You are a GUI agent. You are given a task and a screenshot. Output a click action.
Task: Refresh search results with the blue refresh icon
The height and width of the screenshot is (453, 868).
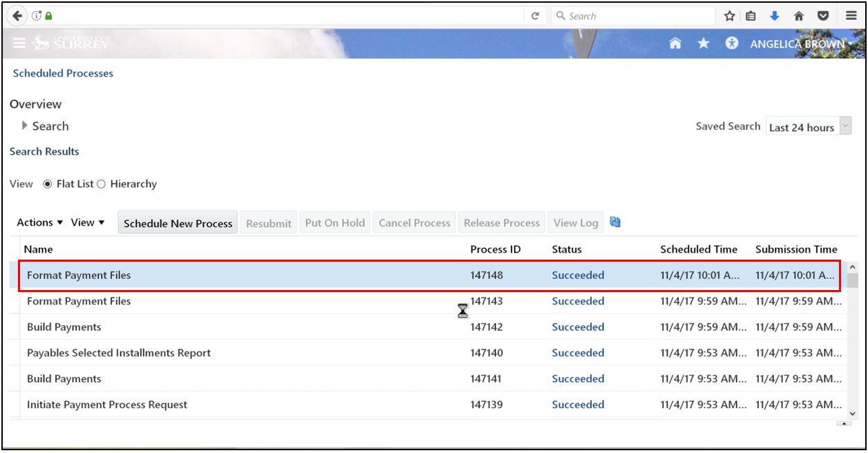tap(614, 222)
